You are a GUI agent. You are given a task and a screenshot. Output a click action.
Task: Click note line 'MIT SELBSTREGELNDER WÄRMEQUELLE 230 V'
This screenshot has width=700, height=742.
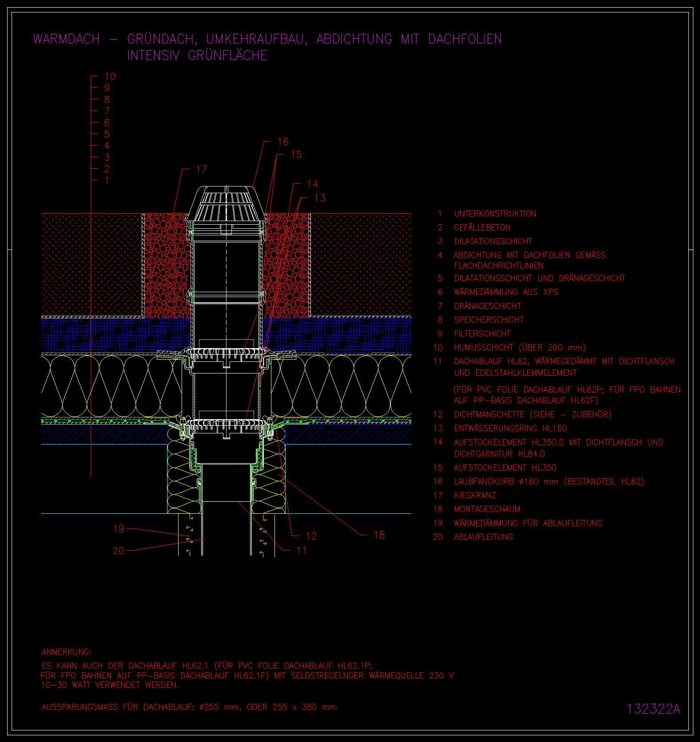[364, 675]
